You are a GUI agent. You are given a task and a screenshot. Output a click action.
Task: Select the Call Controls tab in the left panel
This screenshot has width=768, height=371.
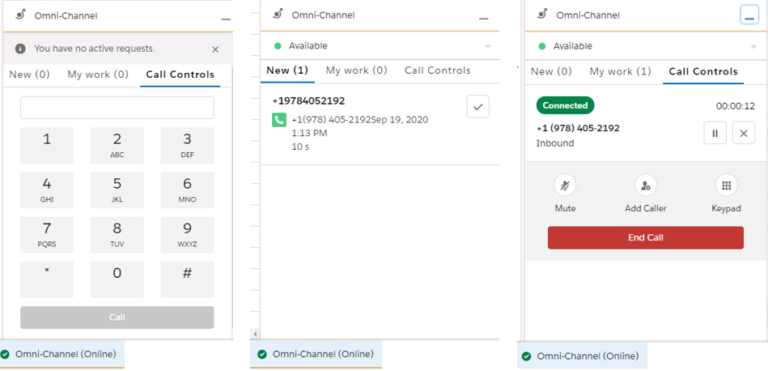tap(180, 75)
